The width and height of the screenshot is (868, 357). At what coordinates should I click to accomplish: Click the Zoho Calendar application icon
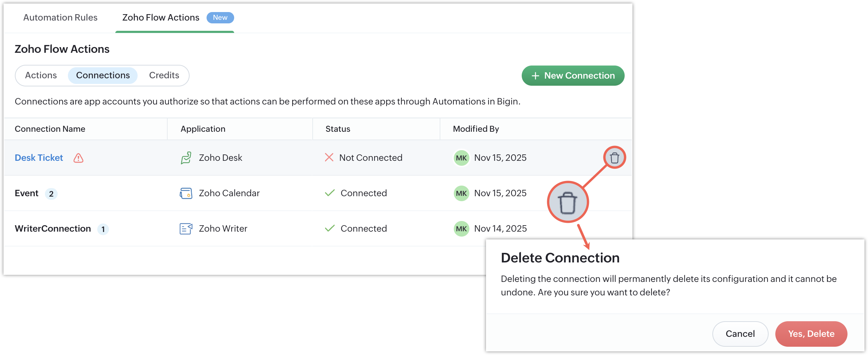tap(186, 193)
